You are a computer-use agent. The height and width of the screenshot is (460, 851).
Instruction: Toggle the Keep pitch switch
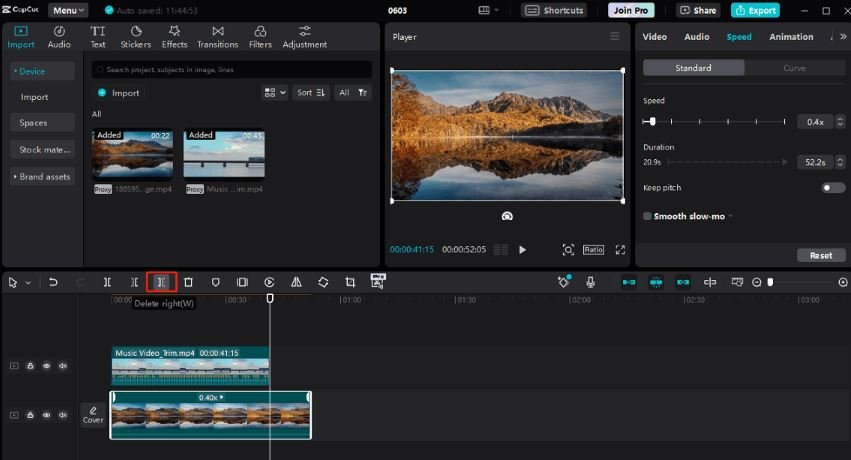tap(832, 188)
